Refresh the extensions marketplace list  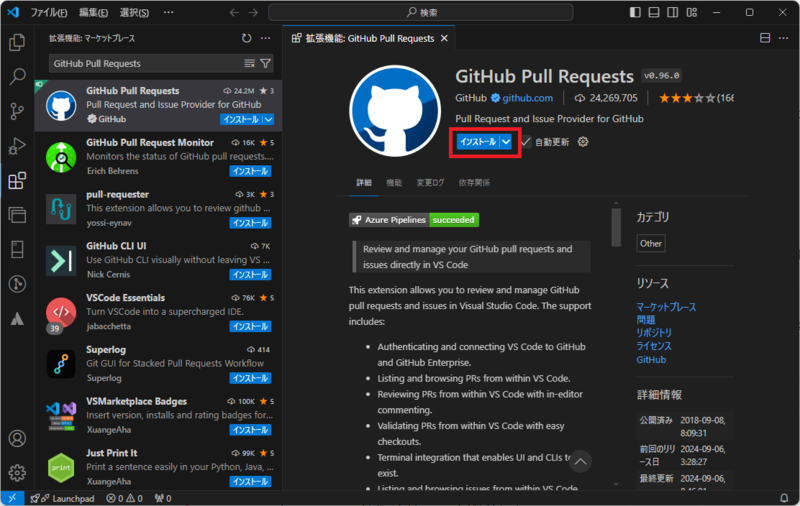[x=246, y=38]
